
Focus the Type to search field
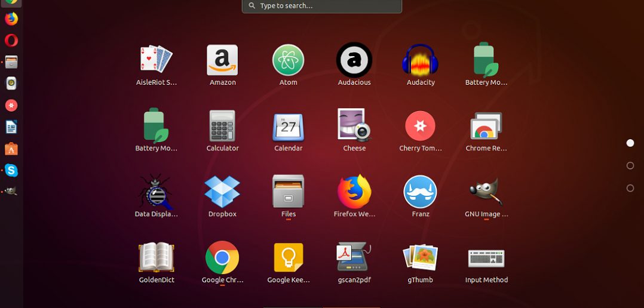(322, 6)
